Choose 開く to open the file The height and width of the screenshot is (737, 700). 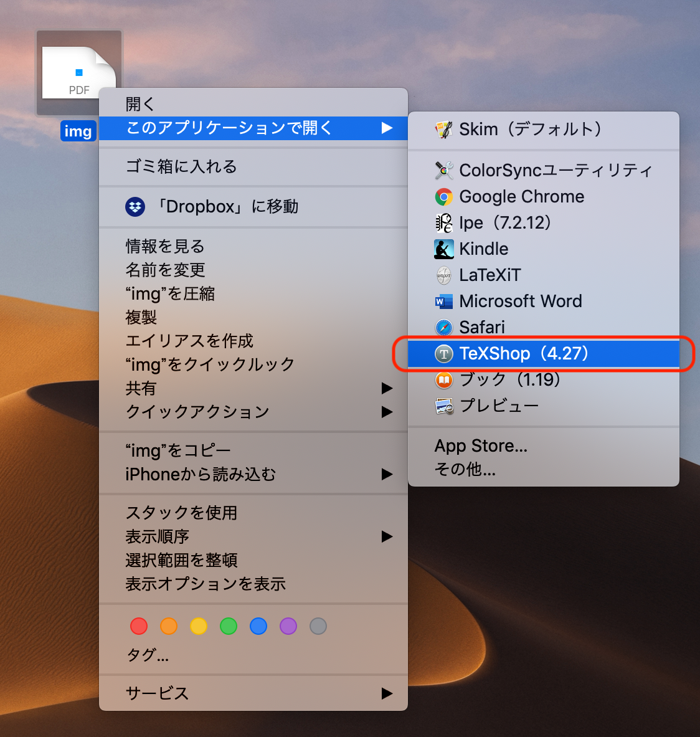253,104
